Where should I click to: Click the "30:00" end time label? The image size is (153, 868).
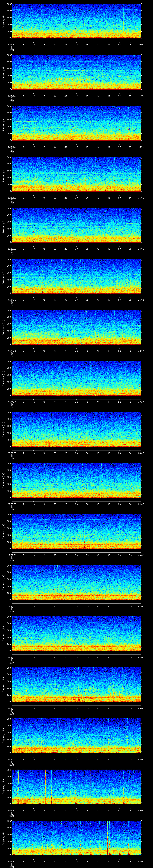141,44
